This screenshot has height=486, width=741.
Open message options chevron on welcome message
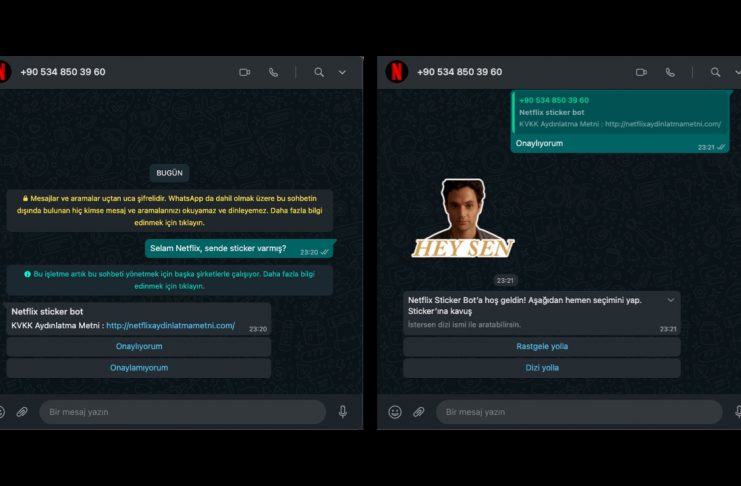[671, 300]
